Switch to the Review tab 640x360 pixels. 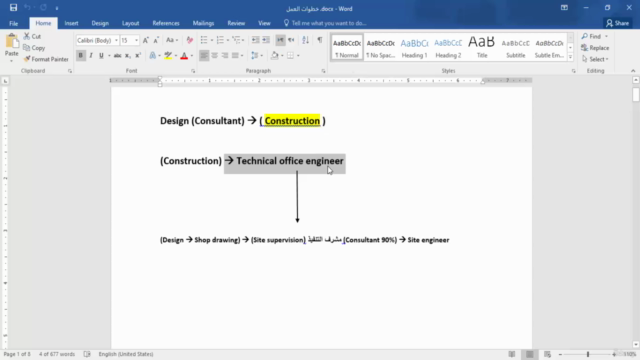click(236, 23)
